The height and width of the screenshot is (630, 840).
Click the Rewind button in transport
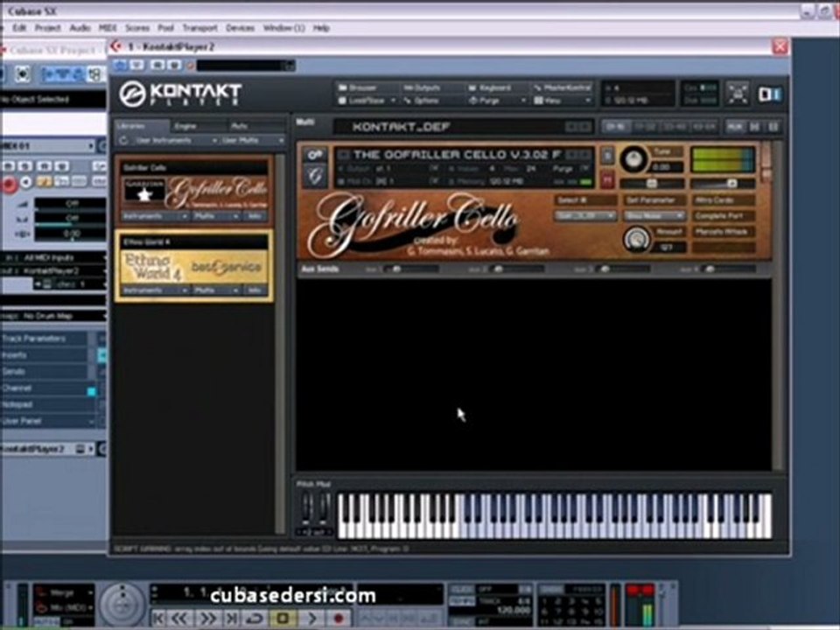[x=180, y=619]
